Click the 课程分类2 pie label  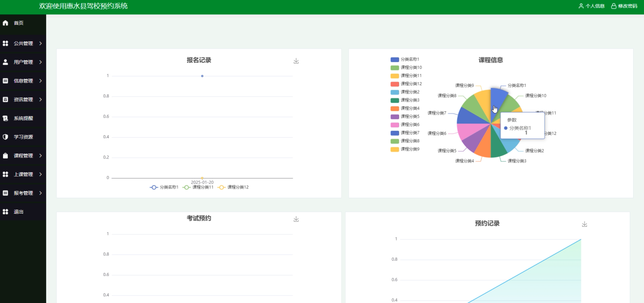[534, 151]
